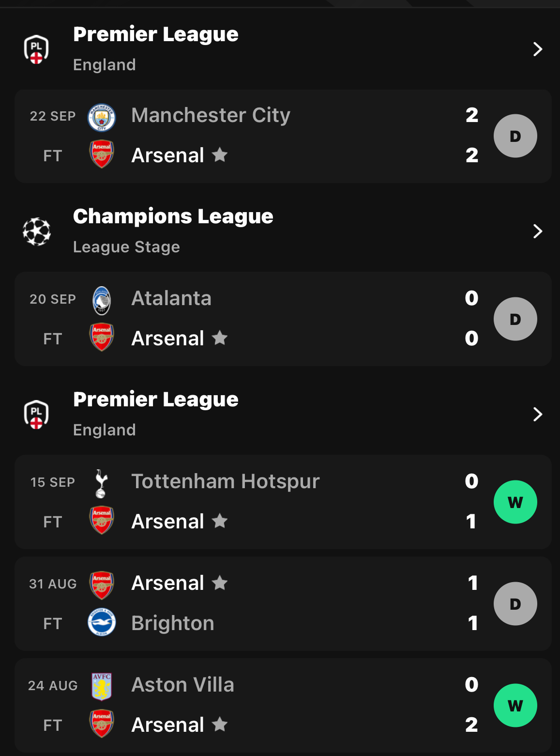Open the Champions League League Stage header
The width and height of the screenshot is (560, 756).
(280, 231)
